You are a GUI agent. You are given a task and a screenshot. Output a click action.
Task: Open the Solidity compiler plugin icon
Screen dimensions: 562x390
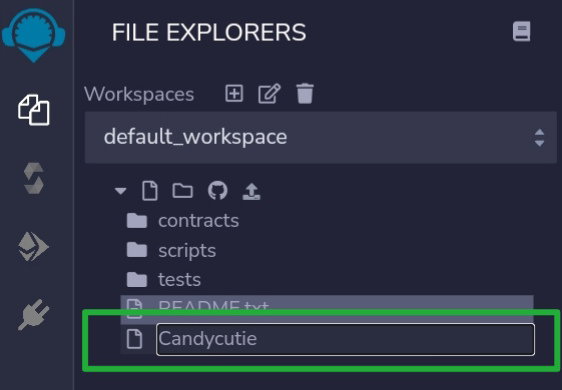coord(34,178)
